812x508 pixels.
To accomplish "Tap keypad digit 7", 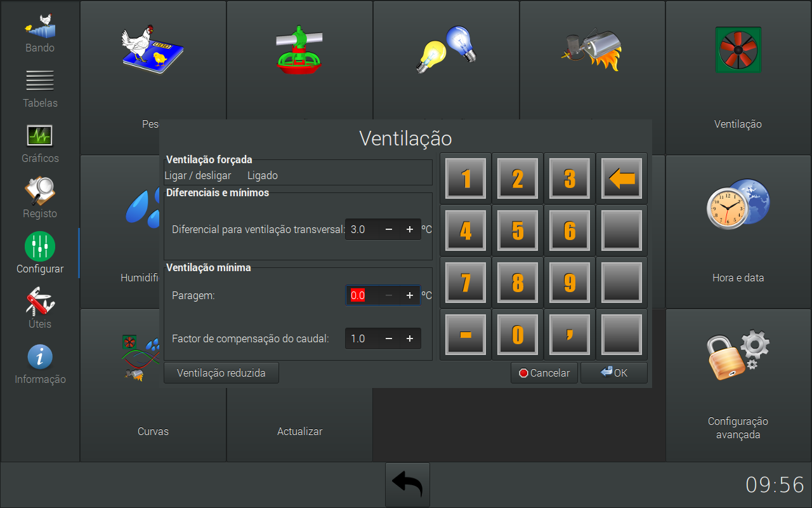I will [466, 283].
